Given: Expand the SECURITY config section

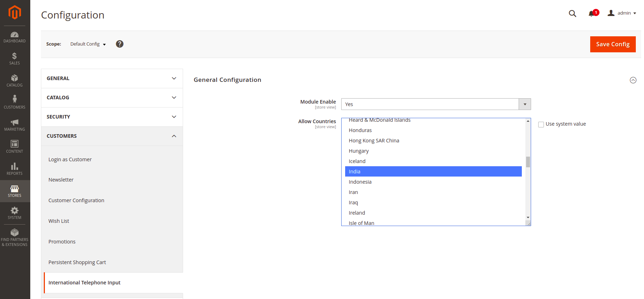Looking at the screenshot, I should point(112,117).
